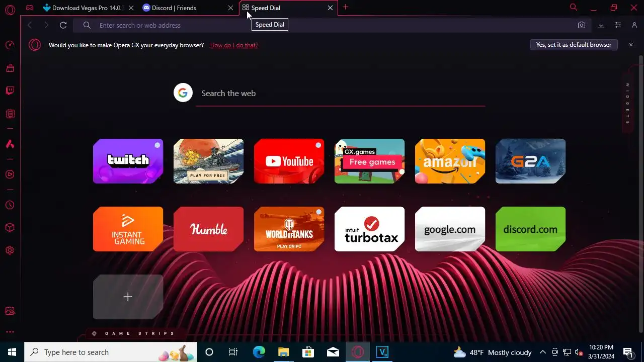The image size is (644, 362).
Task: Open the Windows notification center
Action: pos(628,352)
